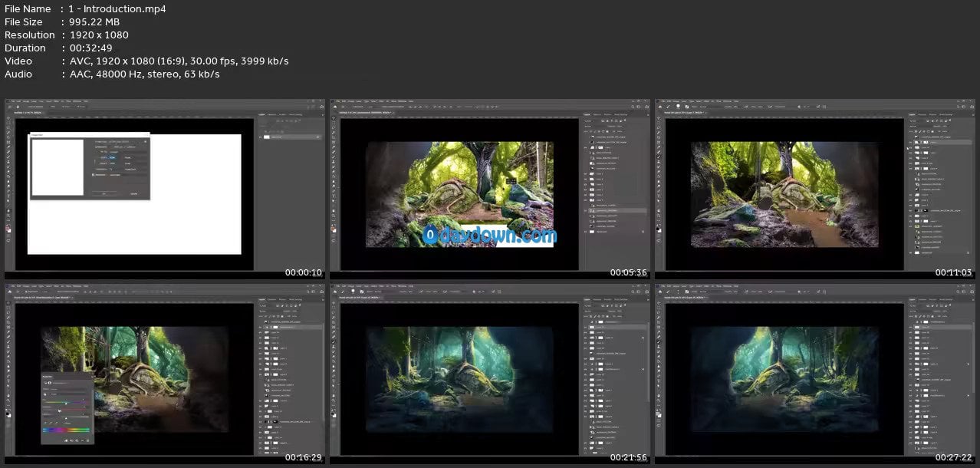Hide the Background layer in the 00:00:10 frame

tap(261, 137)
